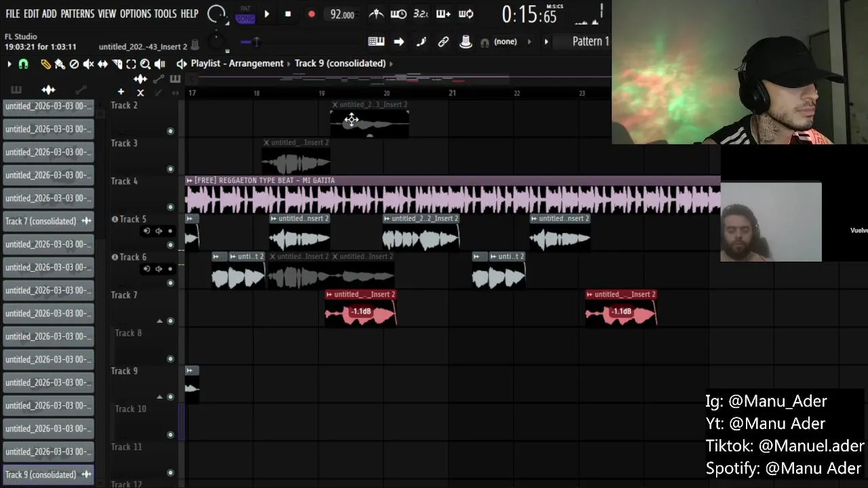Toggle the Track 6 speaker icon
Screen dimensions: 868x488
coord(159,269)
